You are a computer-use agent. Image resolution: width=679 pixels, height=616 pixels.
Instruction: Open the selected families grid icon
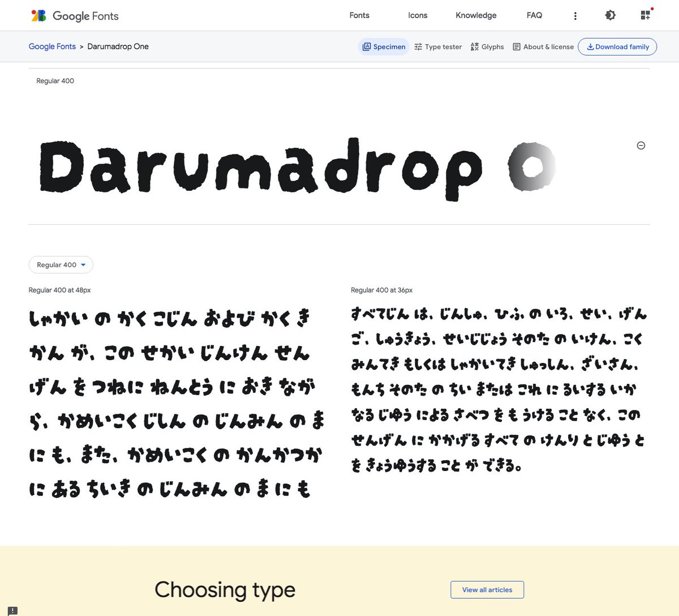coord(645,15)
